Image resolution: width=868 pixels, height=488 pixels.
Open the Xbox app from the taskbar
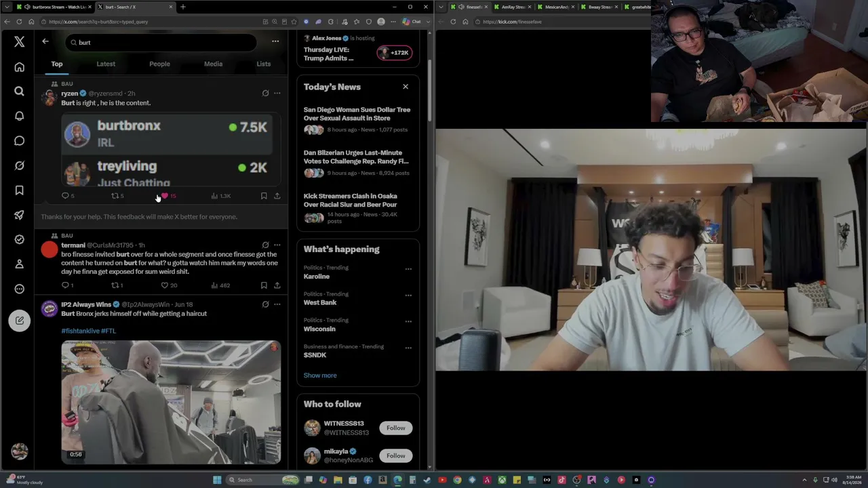click(502, 480)
